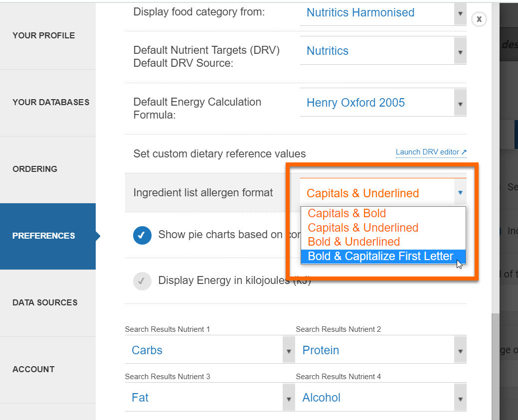
Task: Select Capitals & Underlined list option
Action: click(363, 228)
